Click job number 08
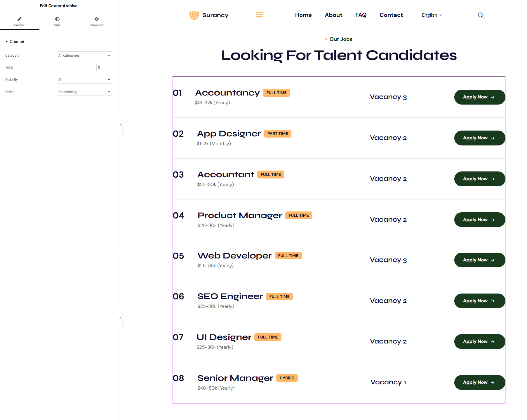Viewport: 527px width, 420px height. (x=178, y=379)
